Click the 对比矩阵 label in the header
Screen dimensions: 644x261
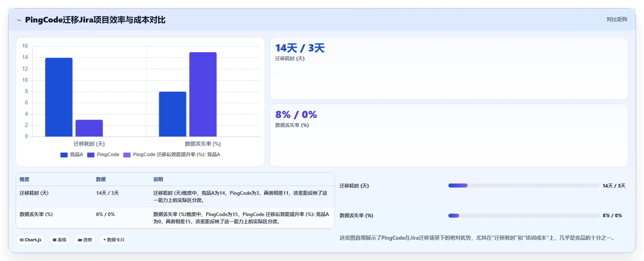[617, 19]
